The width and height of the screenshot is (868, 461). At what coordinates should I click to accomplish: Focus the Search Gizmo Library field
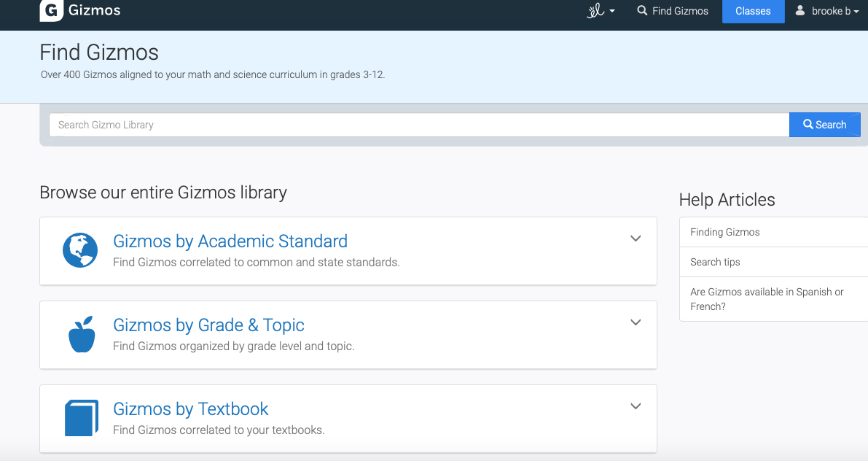[x=419, y=125]
